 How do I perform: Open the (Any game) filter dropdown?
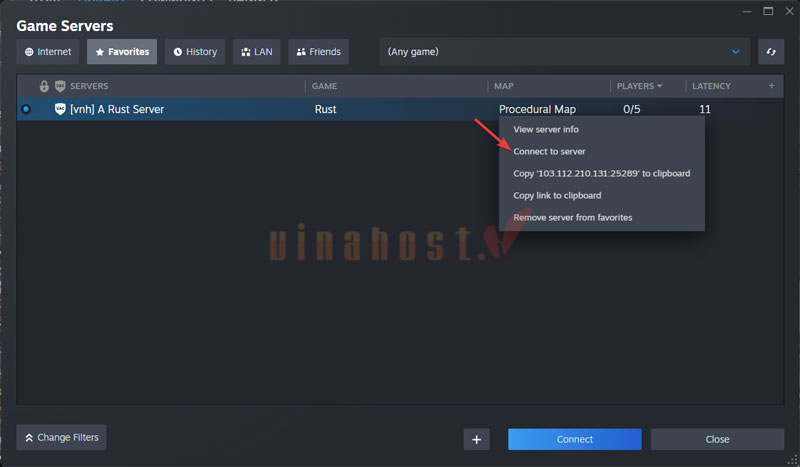565,52
